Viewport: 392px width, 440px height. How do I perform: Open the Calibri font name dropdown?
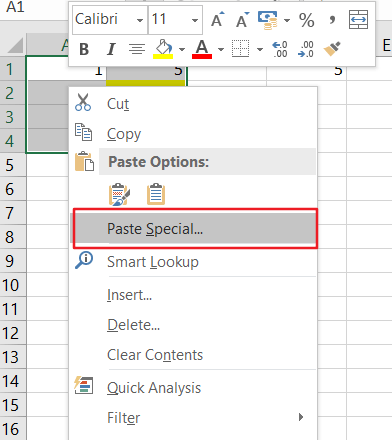140,20
